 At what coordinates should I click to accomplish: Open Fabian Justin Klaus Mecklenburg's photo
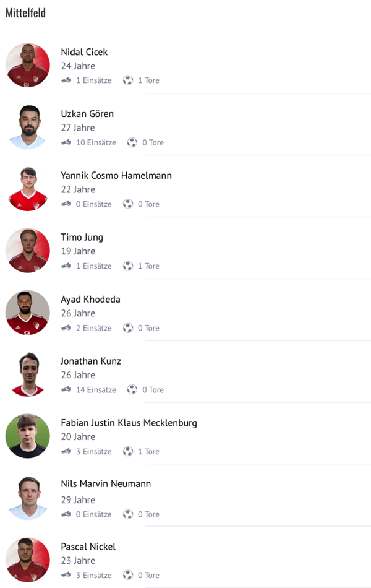pyautogui.click(x=28, y=436)
